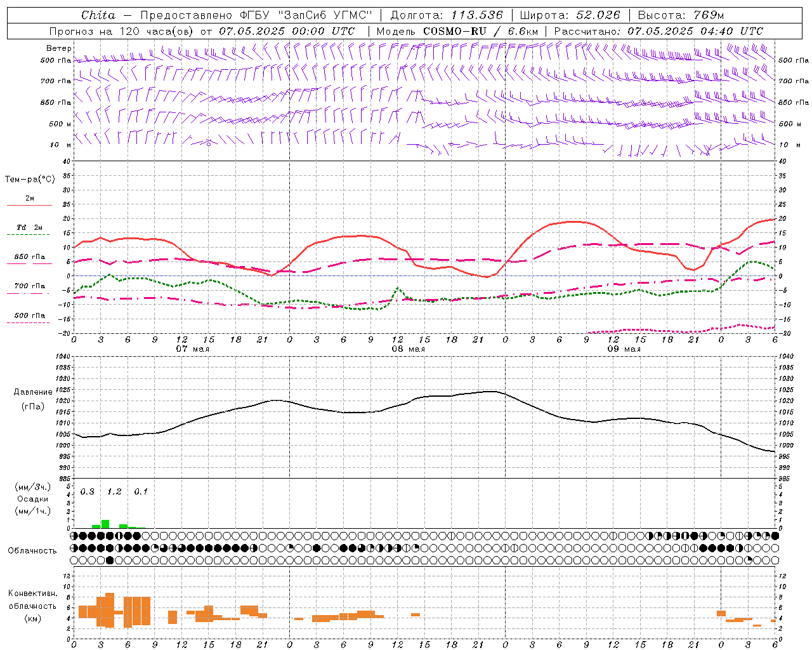Select the model name COSMO-RU / 6.6км
The height and width of the screenshot is (650, 812).
tap(480, 31)
